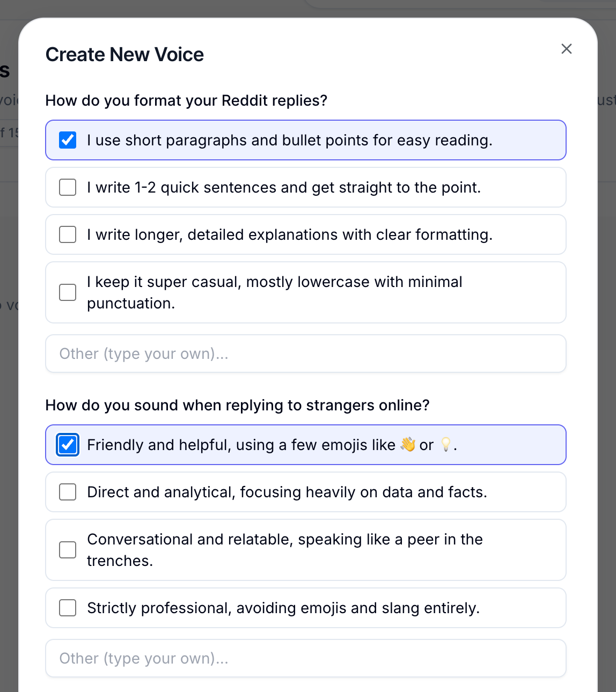The width and height of the screenshot is (616, 692).
Task: Close the Create New Voice dialog
Action: click(x=566, y=49)
